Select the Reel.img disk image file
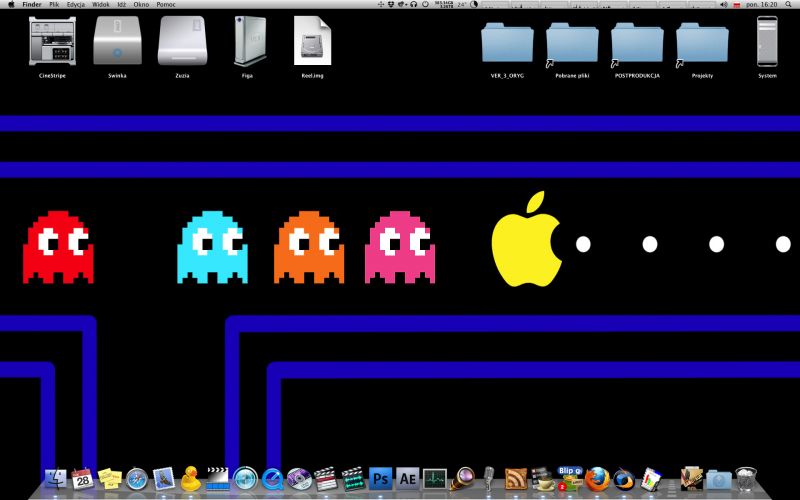 point(312,41)
